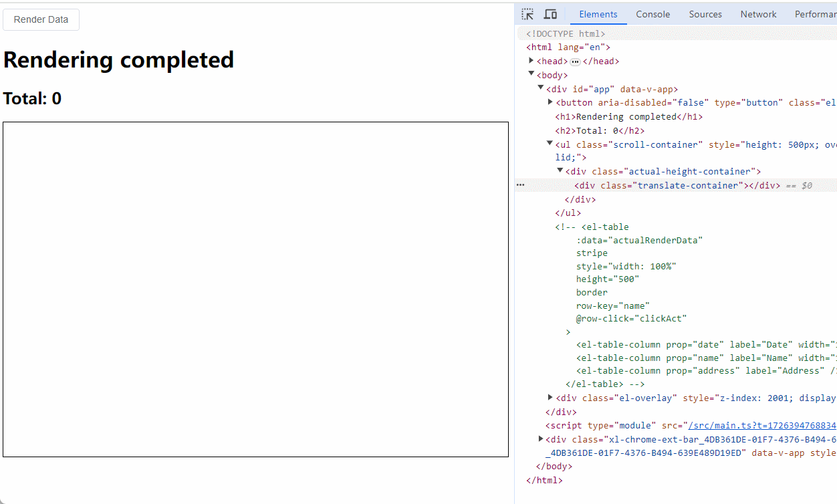The image size is (837, 504).
Task: Collapse the body element node
Action: tap(531, 74)
